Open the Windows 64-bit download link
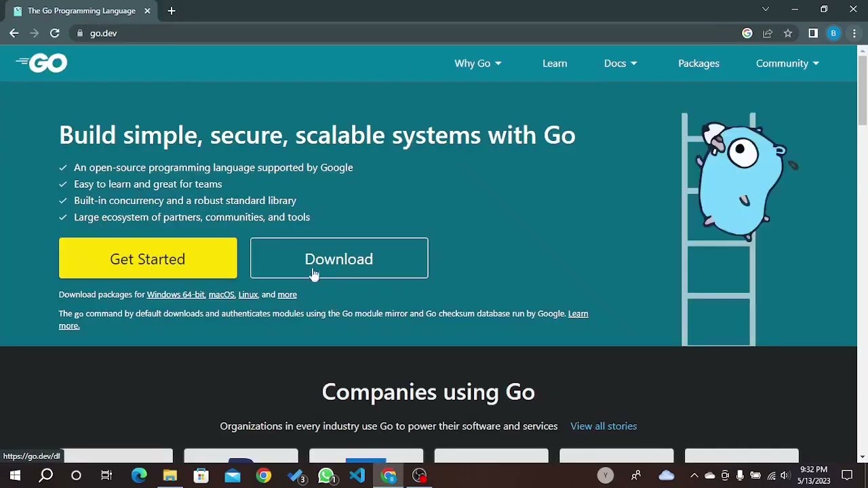Image resolution: width=868 pixels, height=488 pixels. pos(176,295)
